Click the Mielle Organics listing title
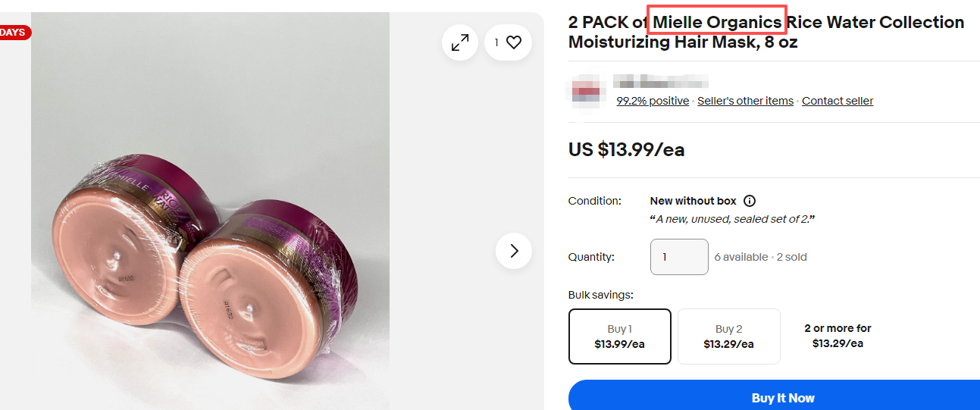 pos(766,32)
